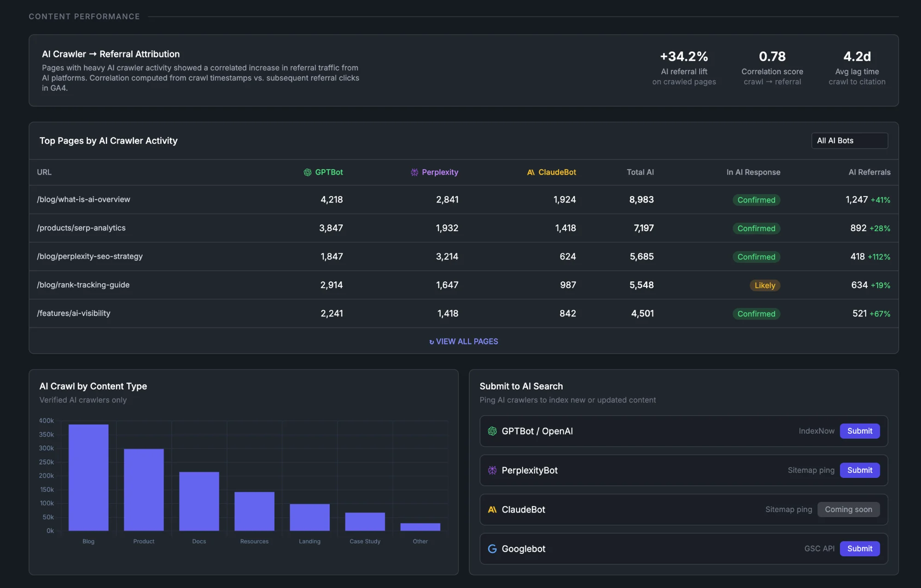Click the PerplexityBot icon in the submit panel
Image resolution: width=921 pixels, height=588 pixels.
coord(492,470)
